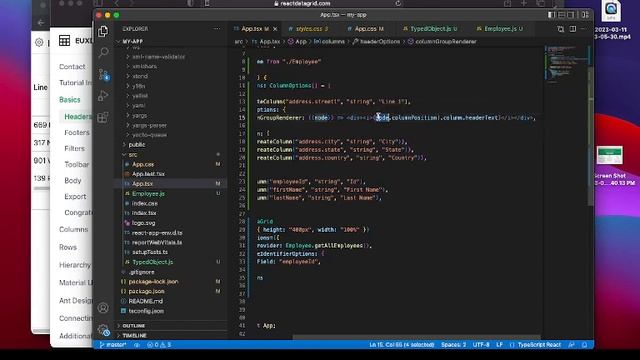Open the Screen Shot file on desktop
The height and width of the screenshot is (360, 640).
pos(610,165)
